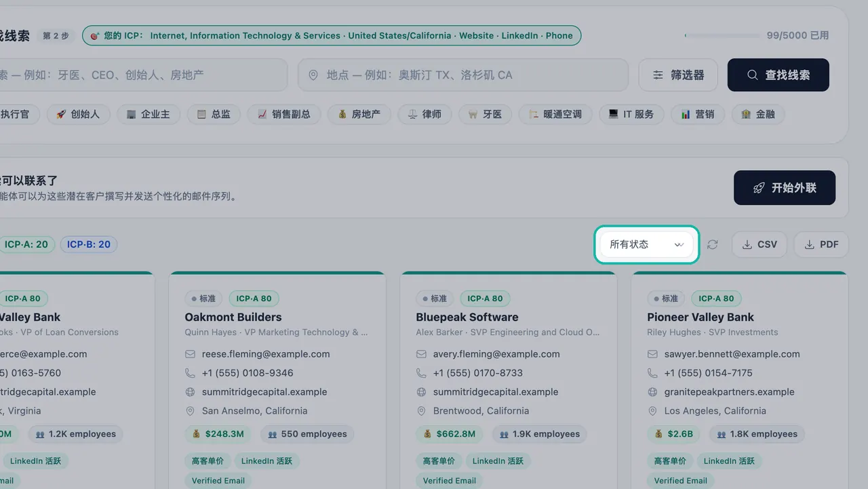This screenshot has width=868, height=489.
Task: Filter by ICP·B: 20 tag
Action: tap(89, 244)
